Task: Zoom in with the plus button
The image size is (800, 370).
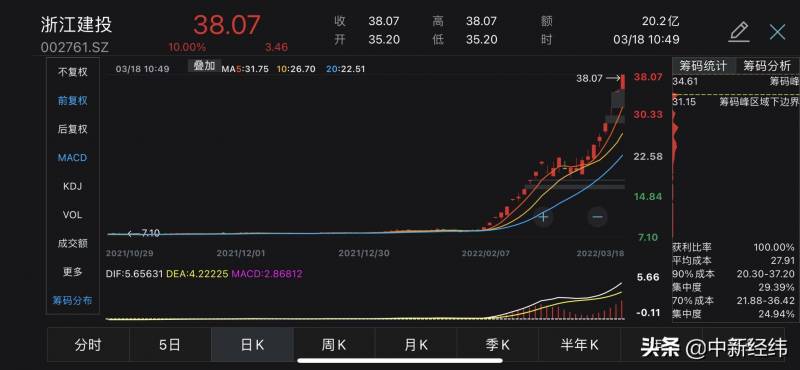Action: (543, 217)
